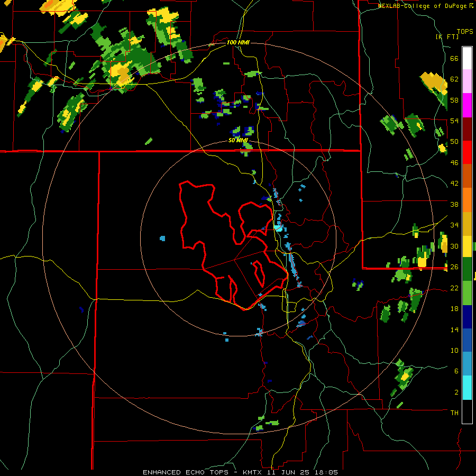The width and height of the screenshot is (476, 476).
Task: Click the 'ENHANCED ECHO TOPS' caption text
Action: click(186, 472)
